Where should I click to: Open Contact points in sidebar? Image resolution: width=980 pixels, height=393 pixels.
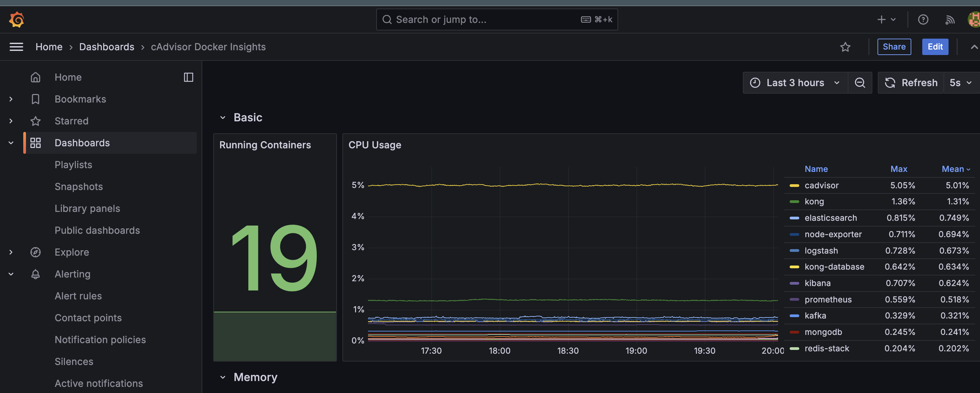[x=88, y=318]
